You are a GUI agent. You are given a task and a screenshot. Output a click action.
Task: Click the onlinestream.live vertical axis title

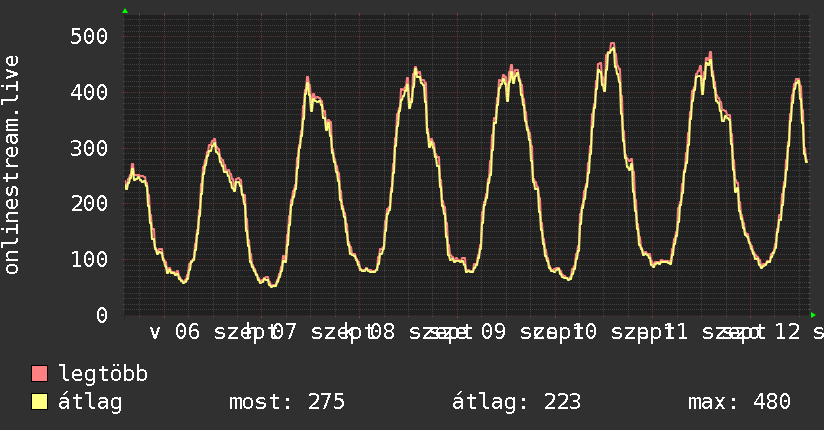point(11,165)
